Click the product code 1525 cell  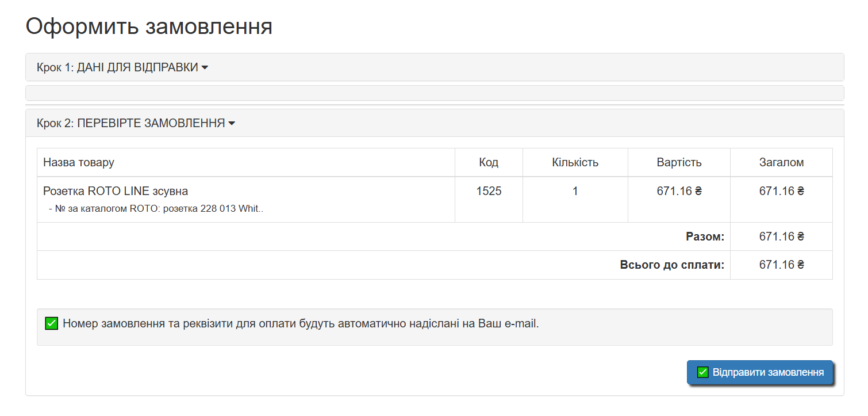pyautogui.click(x=488, y=190)
